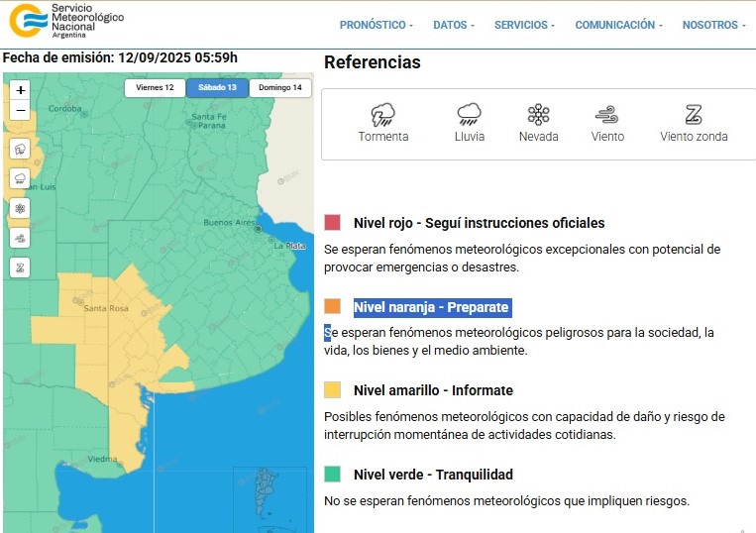Toggle wind alert layer on map
Image resolution: width=756 pixels, height=533 pixels.
tap(21, 238)
